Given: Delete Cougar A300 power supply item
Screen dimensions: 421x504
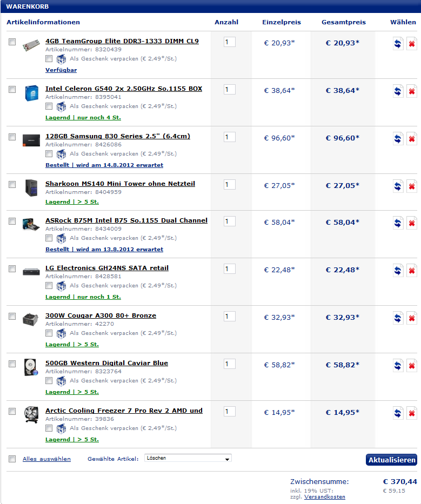Looking at the screenshot, I should (412, 318).
